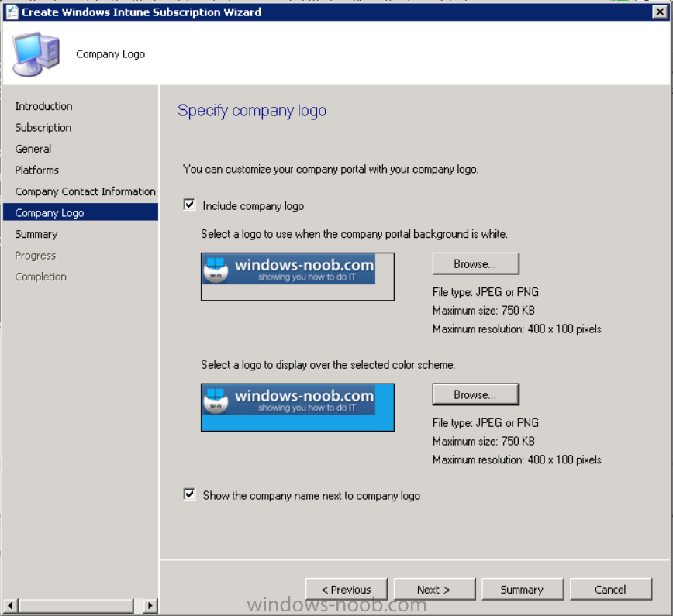
Task: Click the Summary button at bottom
Action: 523,590
